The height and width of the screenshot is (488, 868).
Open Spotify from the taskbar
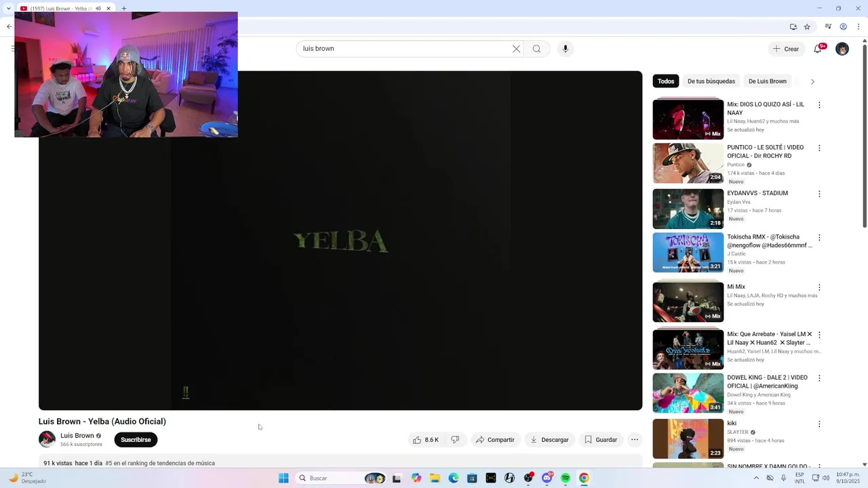566,479
